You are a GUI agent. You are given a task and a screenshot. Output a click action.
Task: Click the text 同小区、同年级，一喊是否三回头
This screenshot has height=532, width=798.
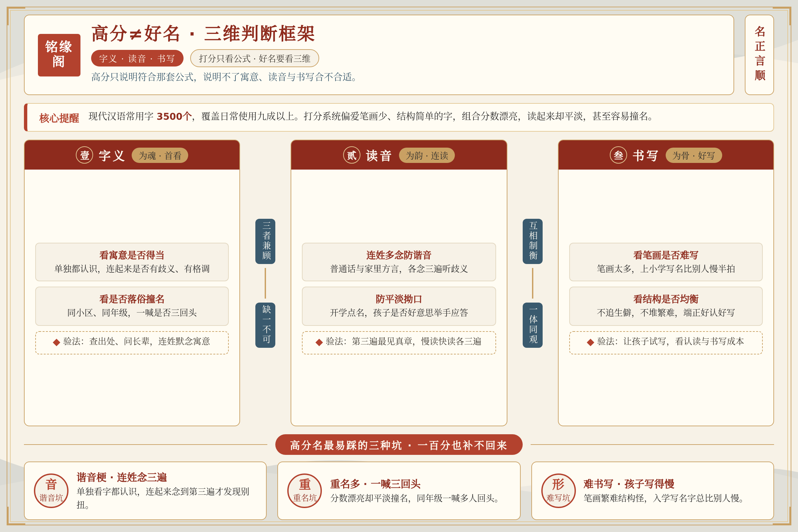coord(132,313)
